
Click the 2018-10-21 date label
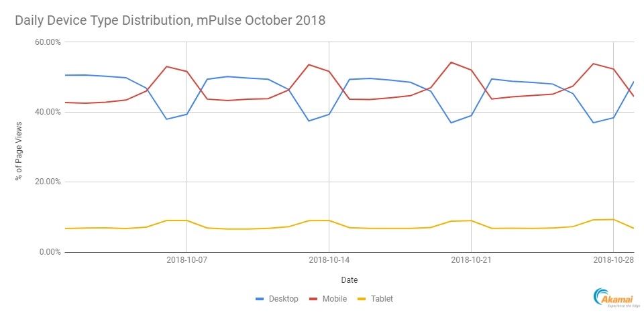click(471, 261)
